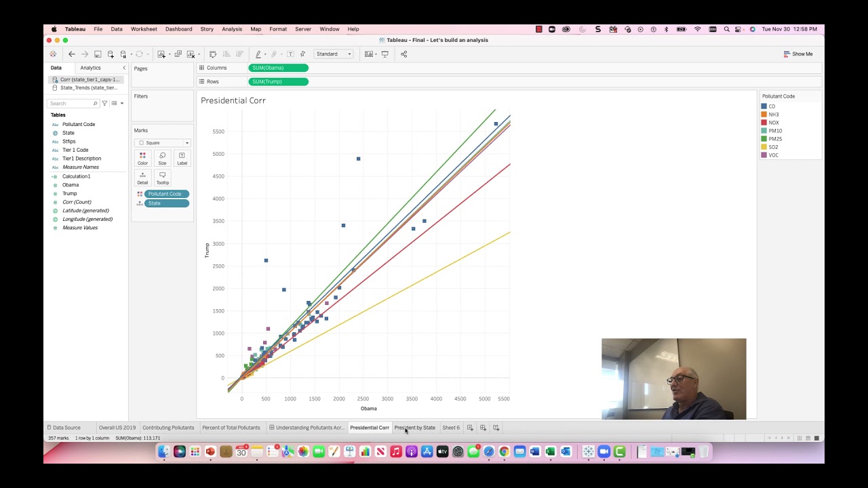
Task: Click the Show/Hide Cards icon
Action: 368,54
